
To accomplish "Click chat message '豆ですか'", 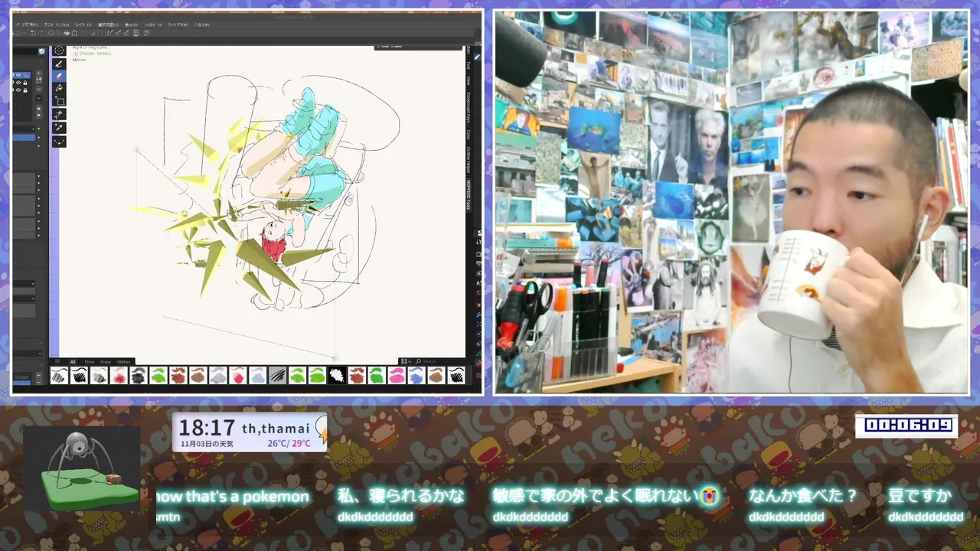I will point(920,496).
